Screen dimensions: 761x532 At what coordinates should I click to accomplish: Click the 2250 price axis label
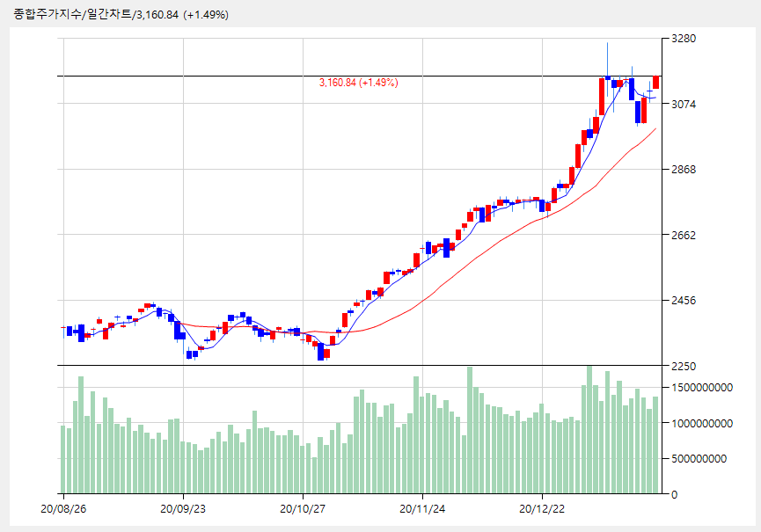[684, 366]
